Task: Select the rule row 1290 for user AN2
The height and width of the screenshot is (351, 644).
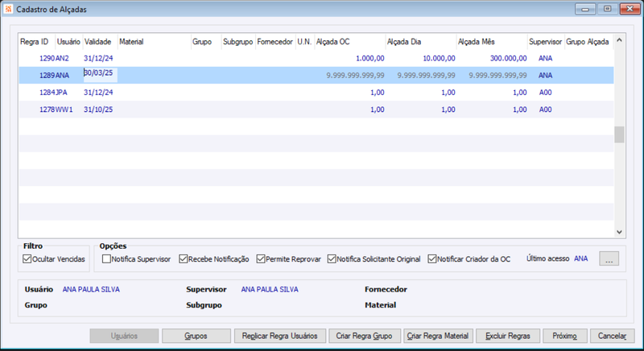Action: [x=316, y=58]
